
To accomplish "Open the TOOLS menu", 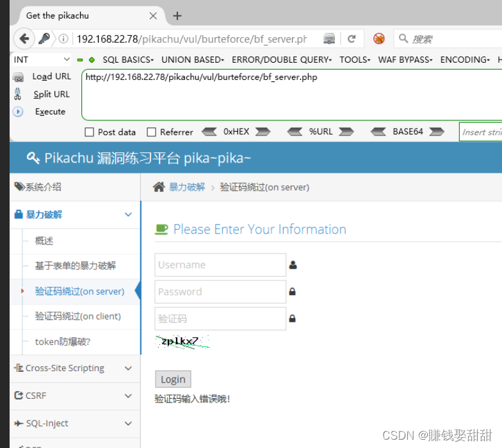I will (x=355, y=60).
